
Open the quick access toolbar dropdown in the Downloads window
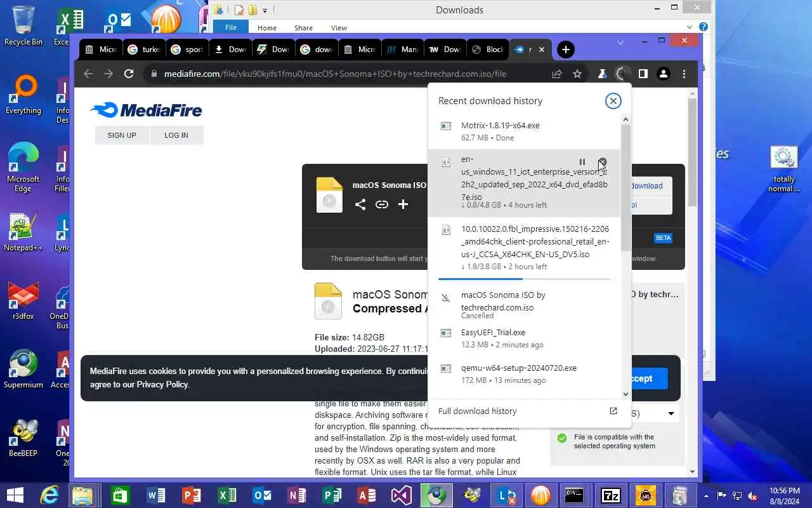tap(265, 10)
